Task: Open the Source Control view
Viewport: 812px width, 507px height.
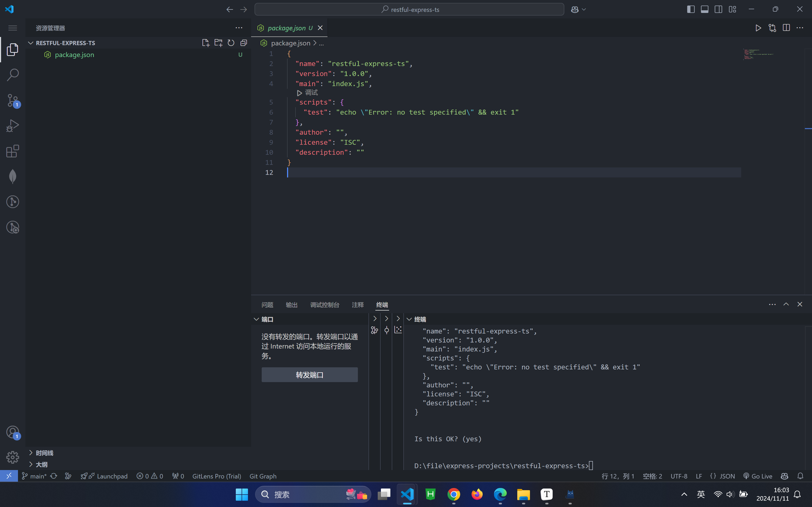Action: point(13,100)
